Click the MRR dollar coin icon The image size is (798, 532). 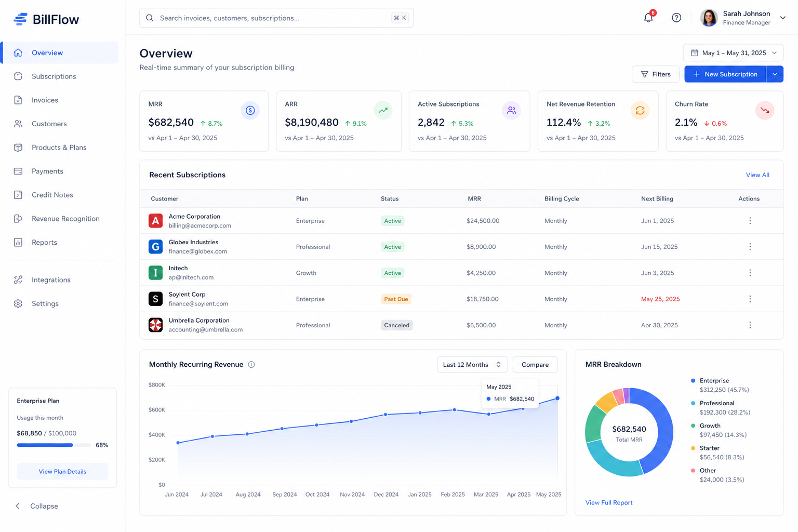[250, 110]
